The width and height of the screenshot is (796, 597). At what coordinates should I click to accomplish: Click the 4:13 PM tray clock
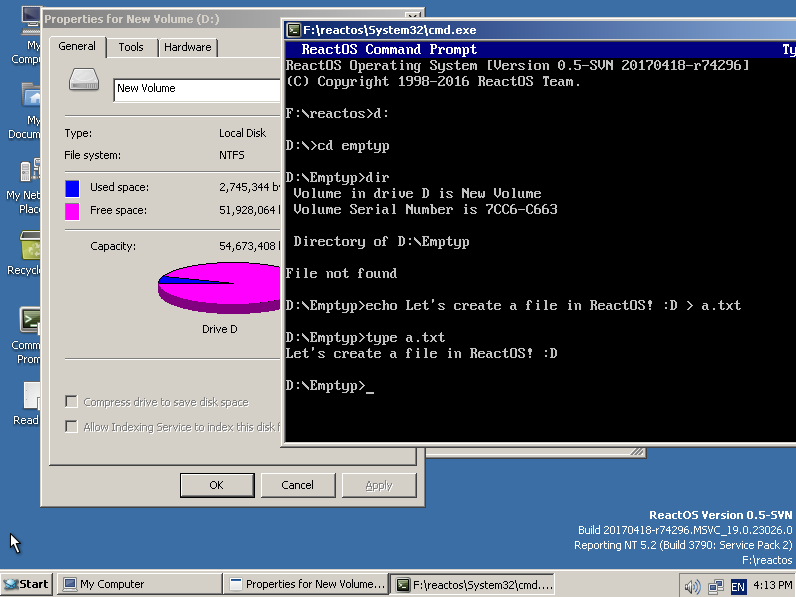point(772,585)
